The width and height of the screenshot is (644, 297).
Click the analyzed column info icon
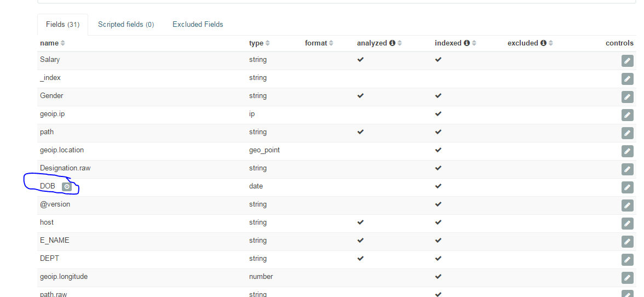click(x=392, y=43)
